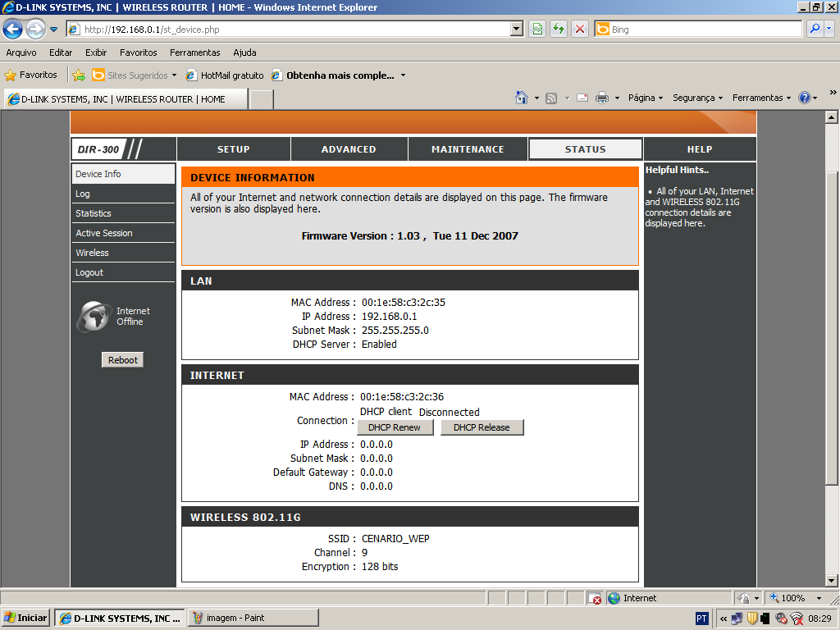
Task: Open the HotMail gratuito favorite link
Action: (225, 75)
